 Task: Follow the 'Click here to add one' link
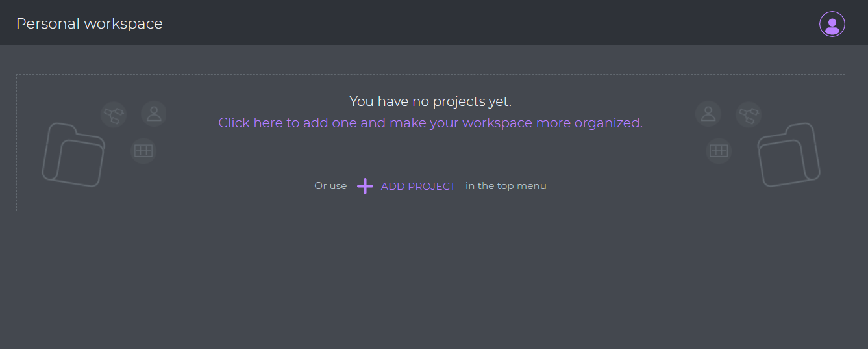430,123
